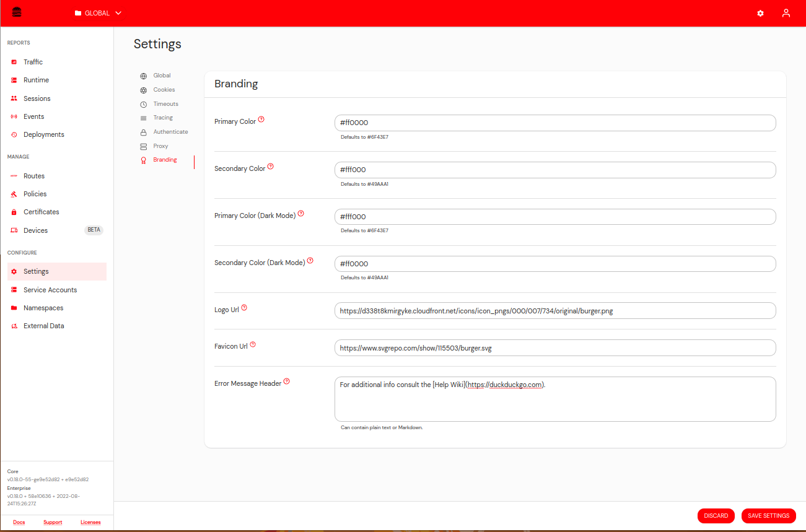Open the Docs link at bottom left
Image resolution: width=806 pixels, height=532 pixels.
coord(19,522)
